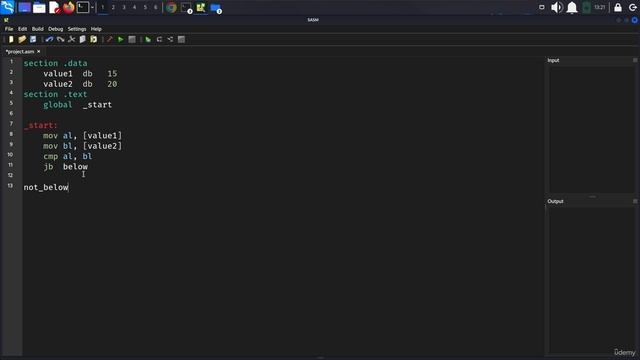The width and height of the screenshot is (640, 360).
Task: Save the file using the floppy icon
Action: point(33,39)
